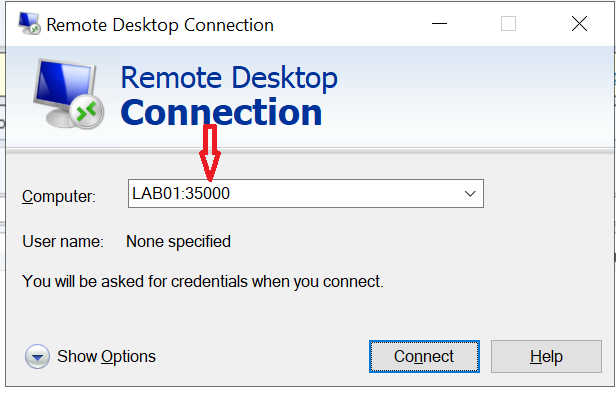Click the Show Options label
This screenshot has width=616, height=394.
tap(106, 357)
